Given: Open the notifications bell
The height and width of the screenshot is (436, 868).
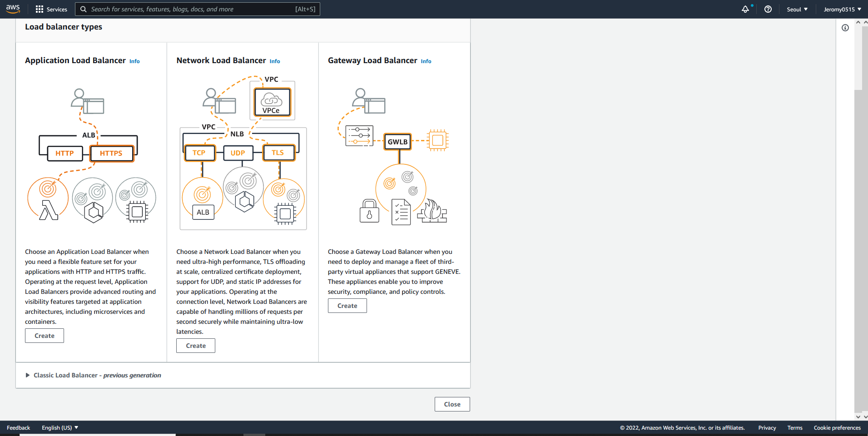Looking at the screenshot, I should pyautogui.click(x=745, y=9).
